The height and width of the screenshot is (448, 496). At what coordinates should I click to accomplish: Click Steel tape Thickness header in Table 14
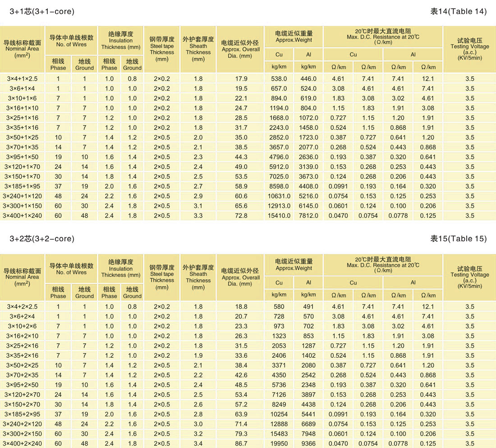162,49
